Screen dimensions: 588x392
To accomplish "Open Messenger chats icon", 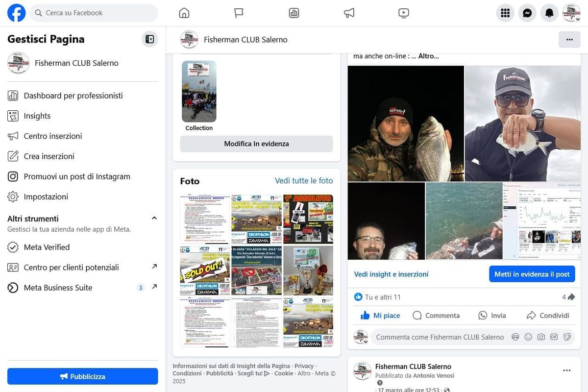I will (x=527, y=13).
